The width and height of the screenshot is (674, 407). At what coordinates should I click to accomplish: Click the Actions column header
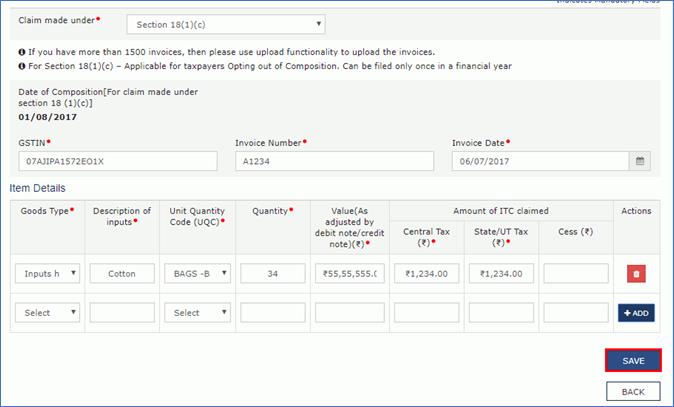(636, 211)
